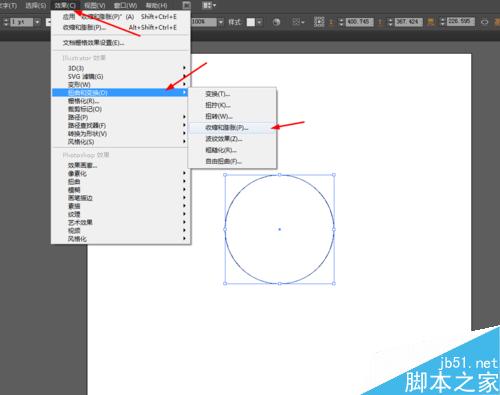Image resolution: width=500 pixels, height=395 pixels.
Task: Open 文档栅格效果设置(E)... settings
Action: pyautogui.click(x=121, y=43)
